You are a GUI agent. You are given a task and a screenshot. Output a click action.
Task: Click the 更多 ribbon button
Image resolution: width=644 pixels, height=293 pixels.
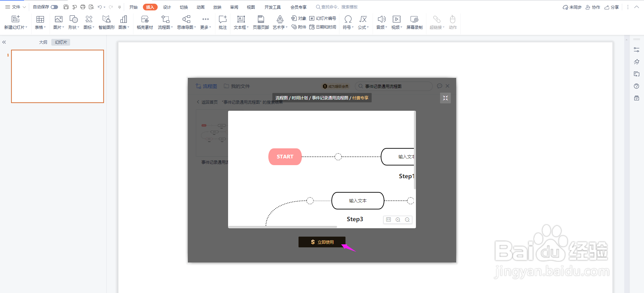click(x=206, y=22)
